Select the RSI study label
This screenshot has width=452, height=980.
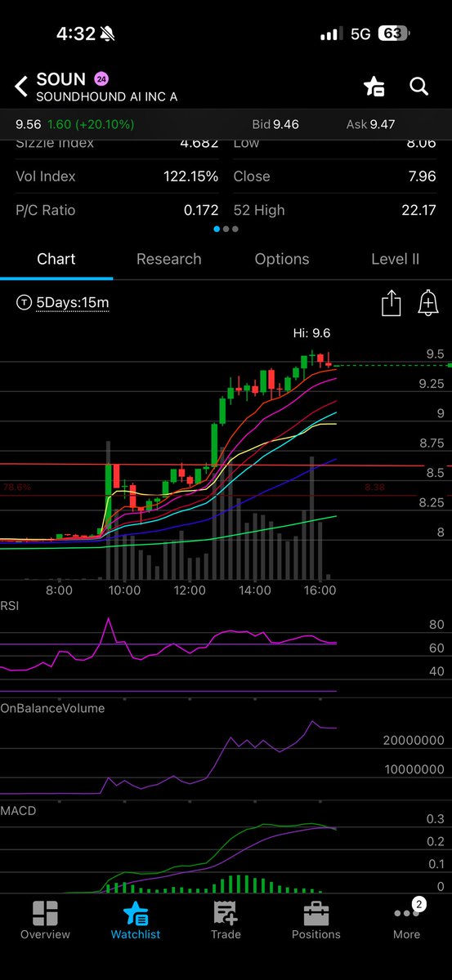[11, 605]
